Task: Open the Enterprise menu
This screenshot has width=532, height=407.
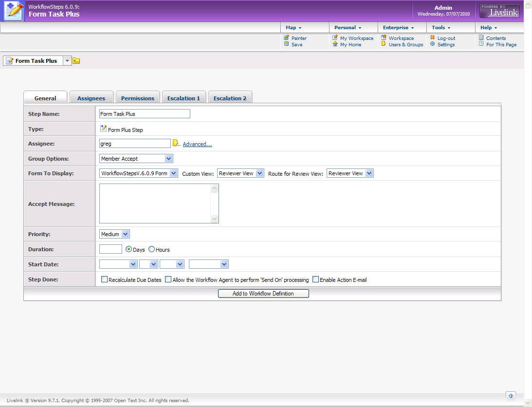Action: (398, 28)
